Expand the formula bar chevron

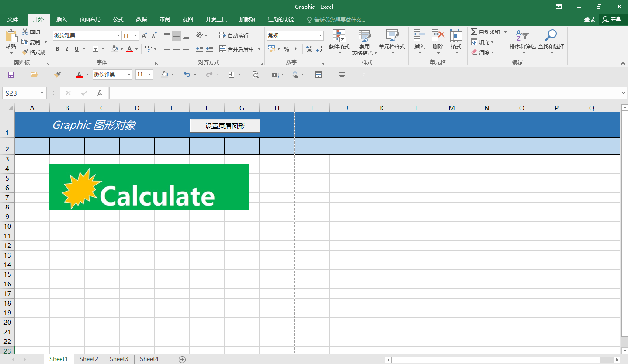pyautogui.click(x=624, y=93)
